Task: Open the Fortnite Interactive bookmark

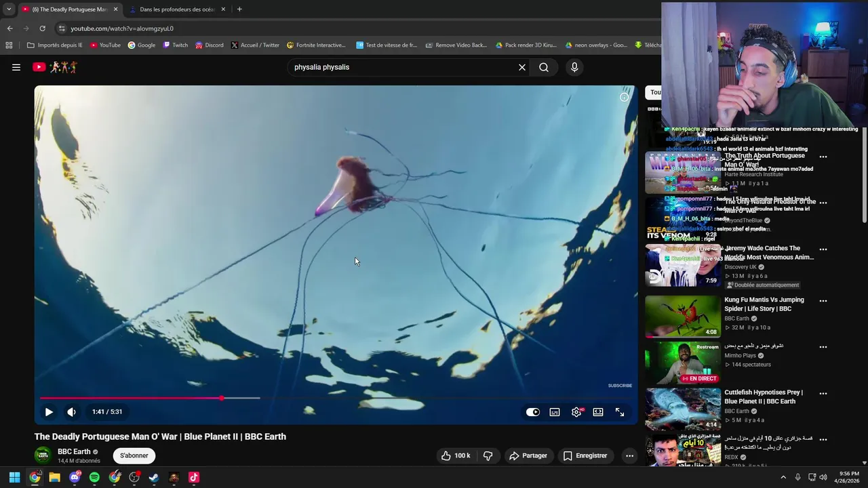Action: (316, 45)
